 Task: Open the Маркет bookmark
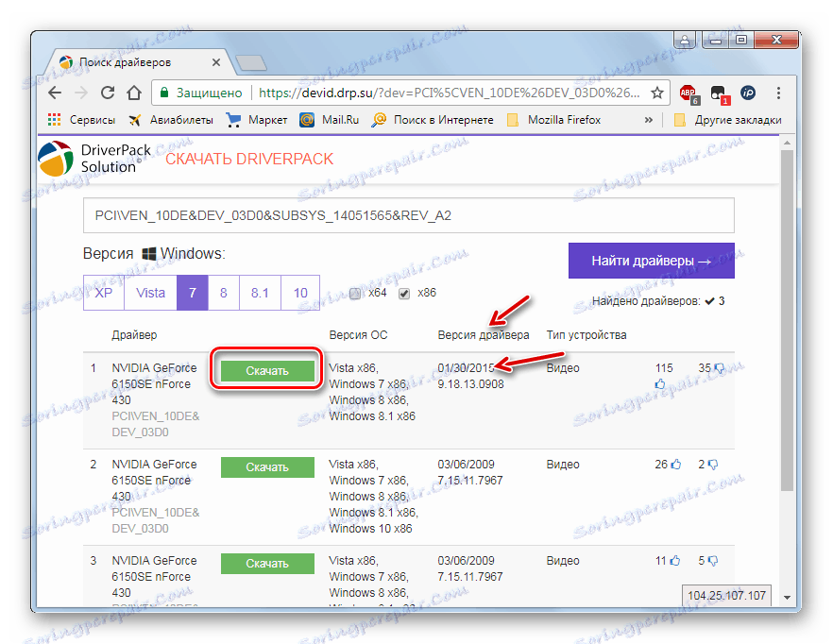(257, 120)
